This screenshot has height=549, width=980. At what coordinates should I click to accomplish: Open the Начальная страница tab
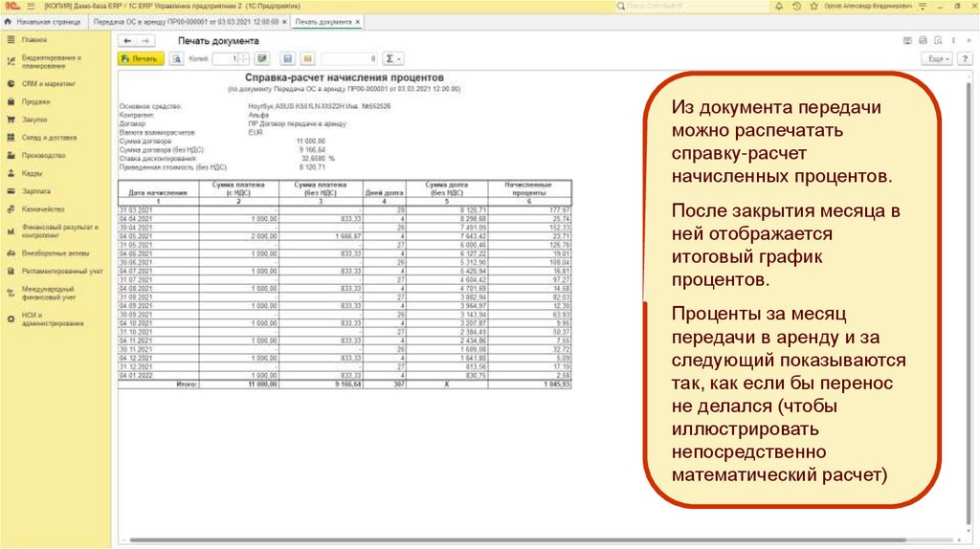(42, 22)
